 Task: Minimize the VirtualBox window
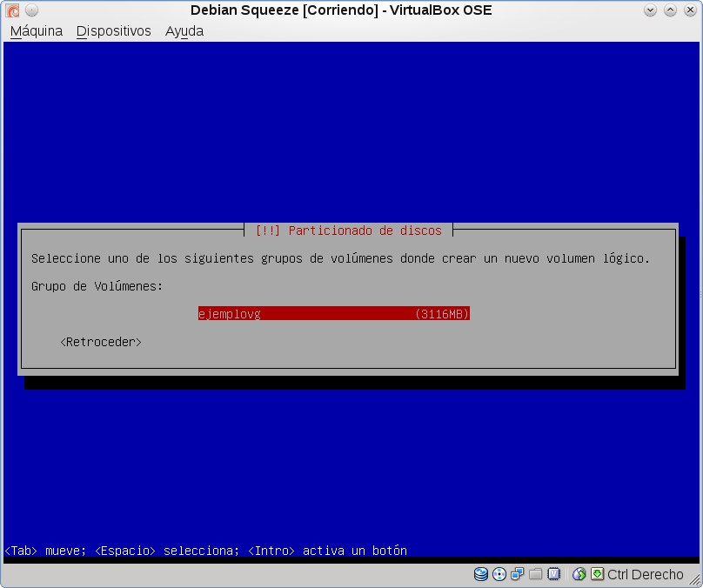[x=650, y=10]
